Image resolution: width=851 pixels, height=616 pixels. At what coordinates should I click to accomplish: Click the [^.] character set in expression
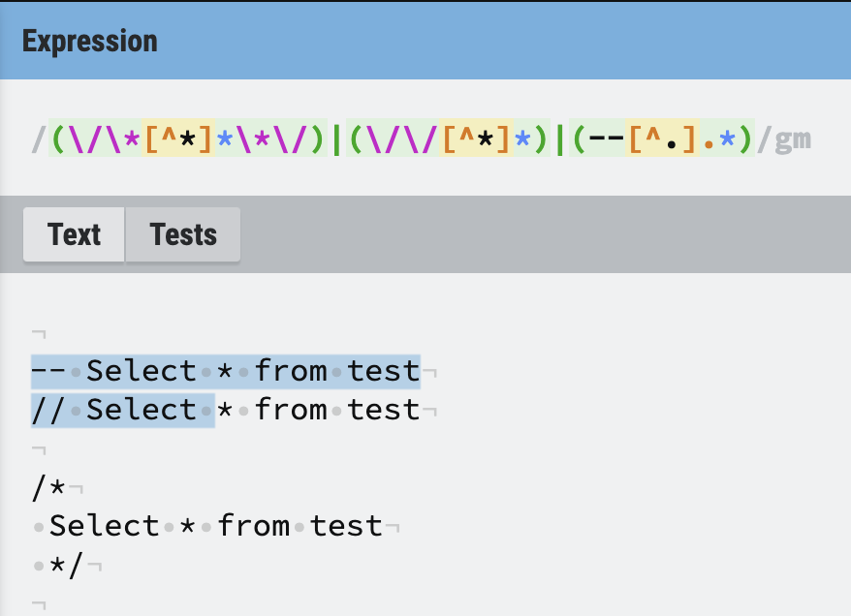pos(663,139)
